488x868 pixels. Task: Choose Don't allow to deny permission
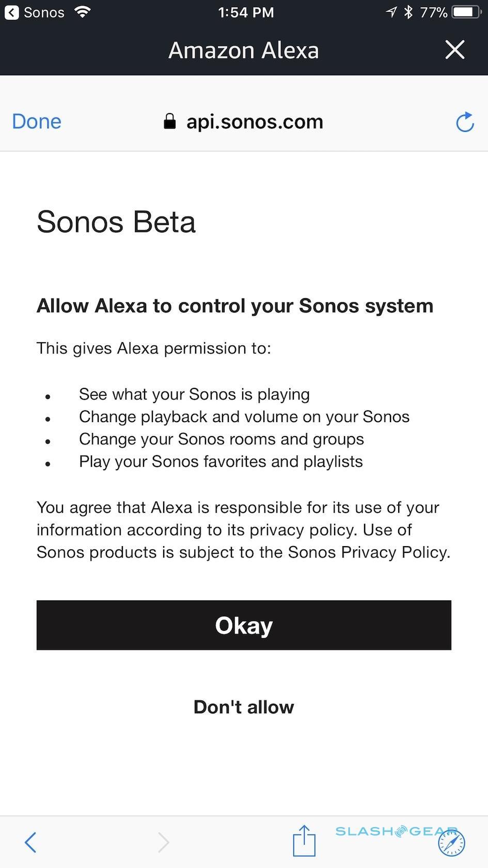coord(244,707)
